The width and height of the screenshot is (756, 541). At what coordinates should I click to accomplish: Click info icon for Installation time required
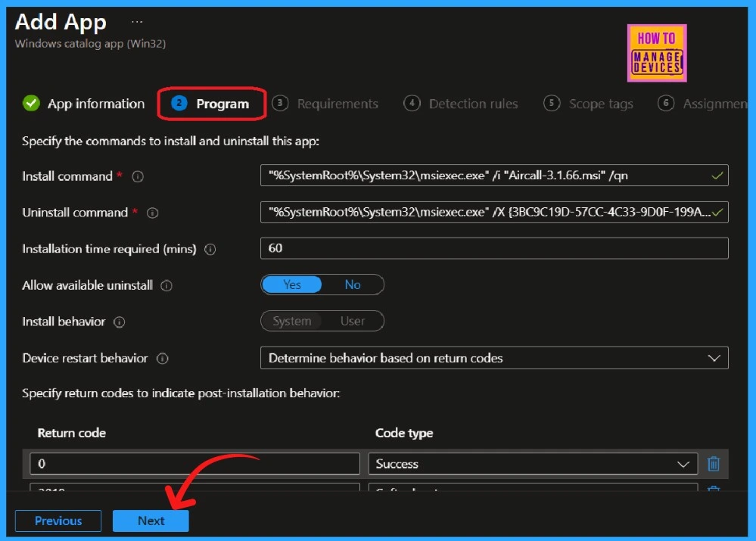[x=210, y=249]
